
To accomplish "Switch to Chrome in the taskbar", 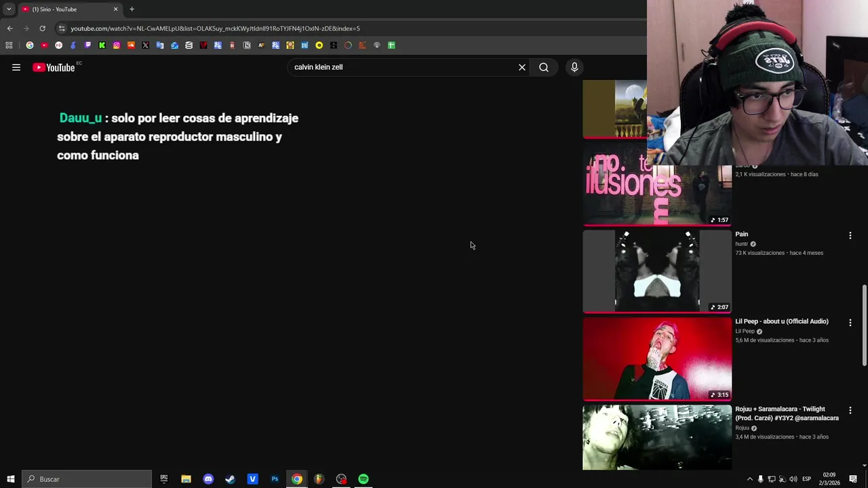I will [x=297, y=479].
